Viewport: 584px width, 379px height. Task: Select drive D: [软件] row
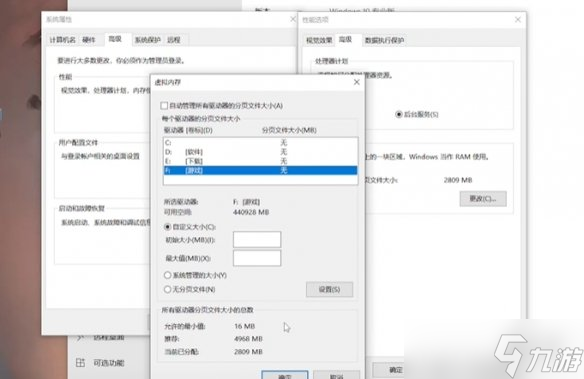coord(260,152)
